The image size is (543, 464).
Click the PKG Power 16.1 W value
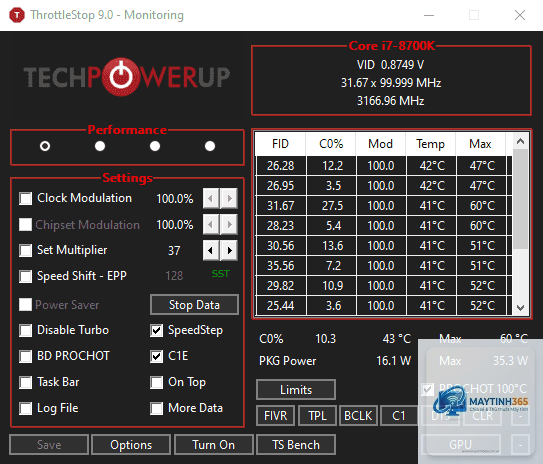(393, 361)
